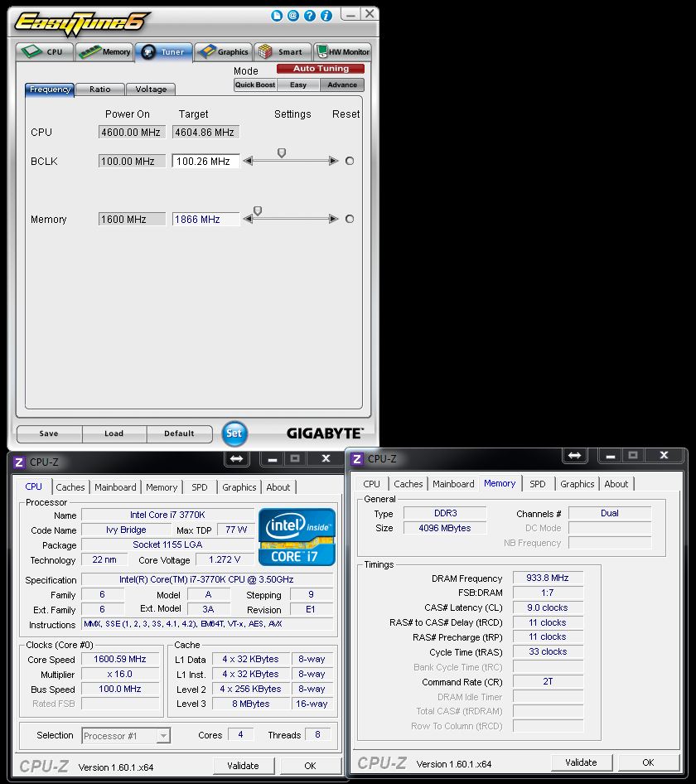The image size is (696, 784).
Task: Select CPU tab in left CPU-Z window
Action: tap(33, 486)
